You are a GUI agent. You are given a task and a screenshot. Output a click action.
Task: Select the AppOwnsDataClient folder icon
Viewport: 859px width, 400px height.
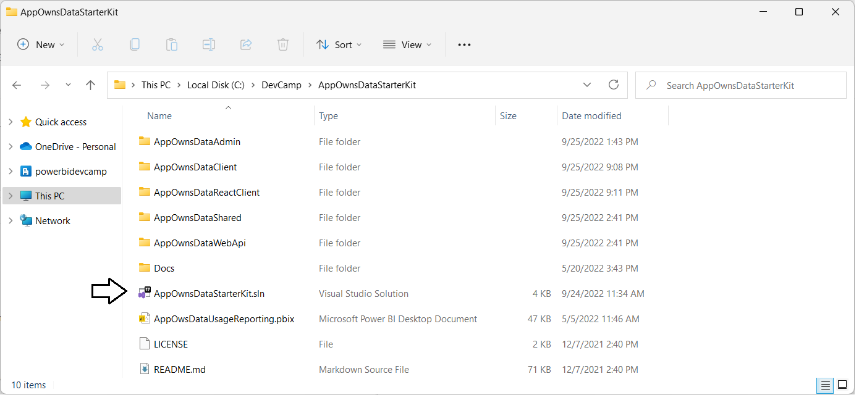(144, 167)
